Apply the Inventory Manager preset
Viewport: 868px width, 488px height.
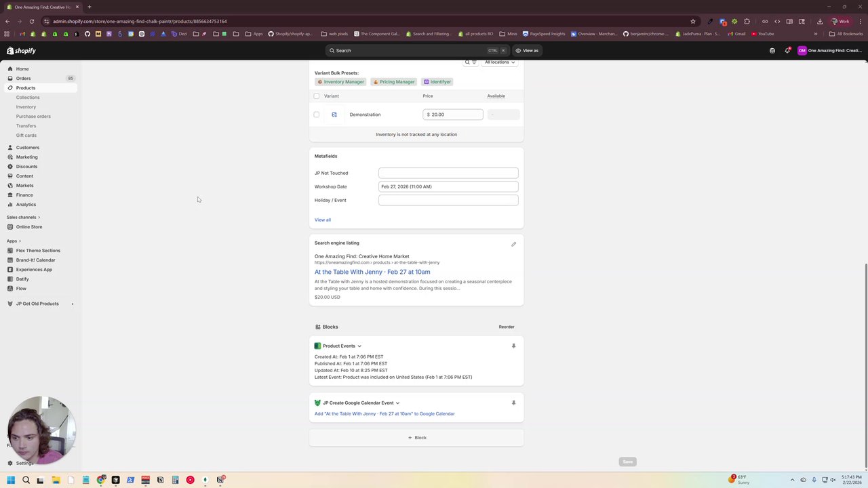click(x=340, y=82)
